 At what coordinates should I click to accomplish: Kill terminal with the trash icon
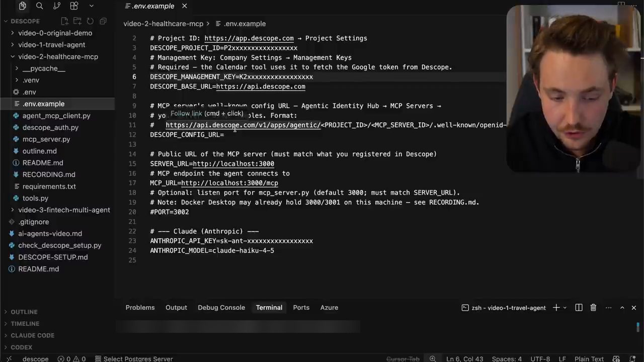click(593, 308)
